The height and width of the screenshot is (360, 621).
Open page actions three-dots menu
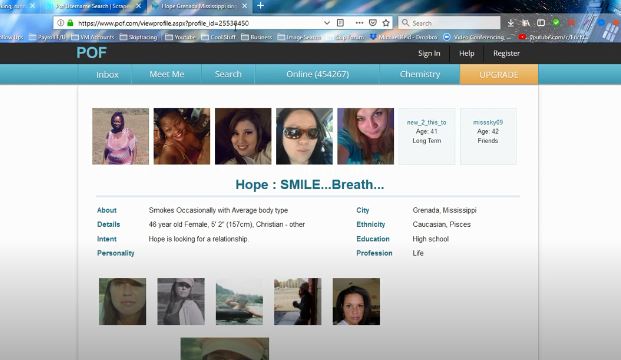click(x=359, y=23)
